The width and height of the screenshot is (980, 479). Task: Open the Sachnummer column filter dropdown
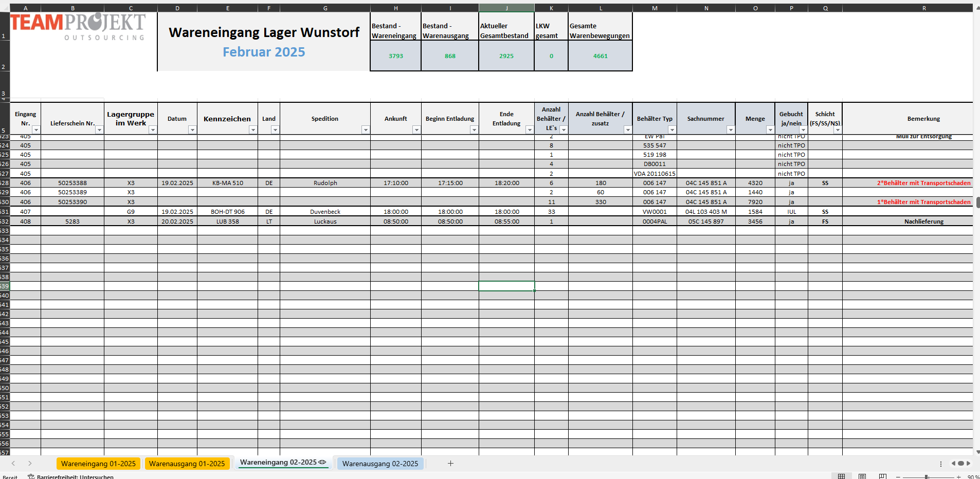click(x=730, y=130)
